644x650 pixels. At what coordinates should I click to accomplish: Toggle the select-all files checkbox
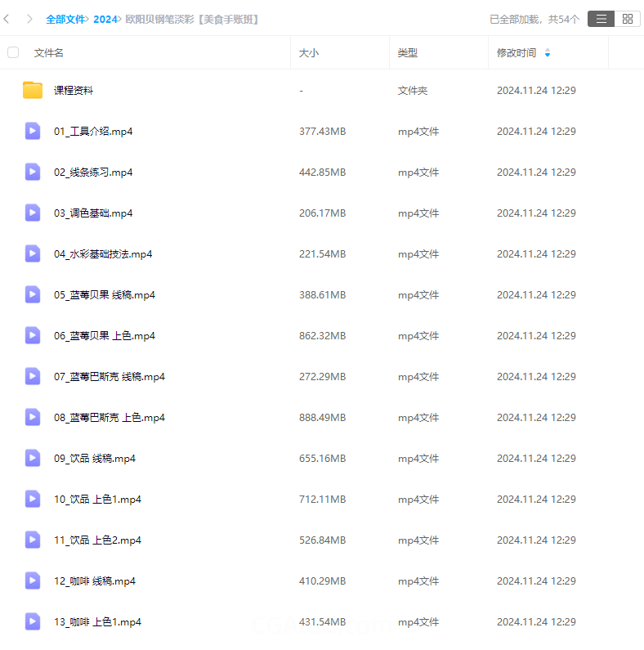click(13, 52)
